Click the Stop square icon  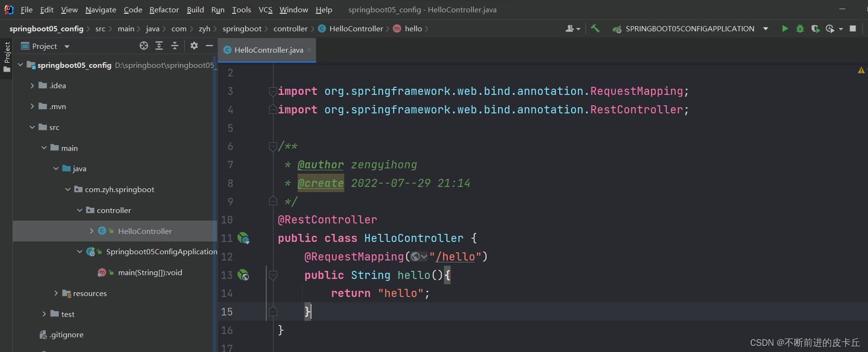pyautogui.click(x=853, y=29)
